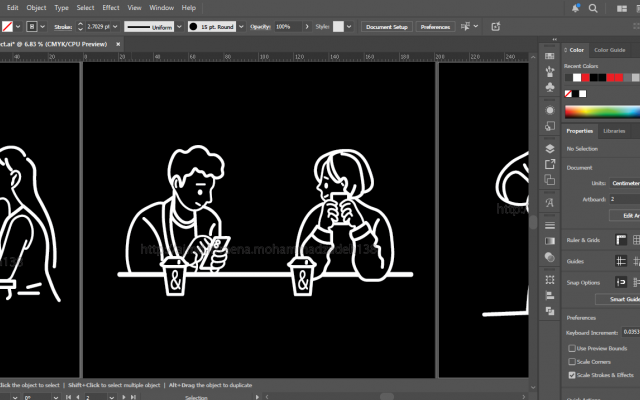640x400 pixels.
Task: Open the Layers panel icon
Action: coord(550,149)
